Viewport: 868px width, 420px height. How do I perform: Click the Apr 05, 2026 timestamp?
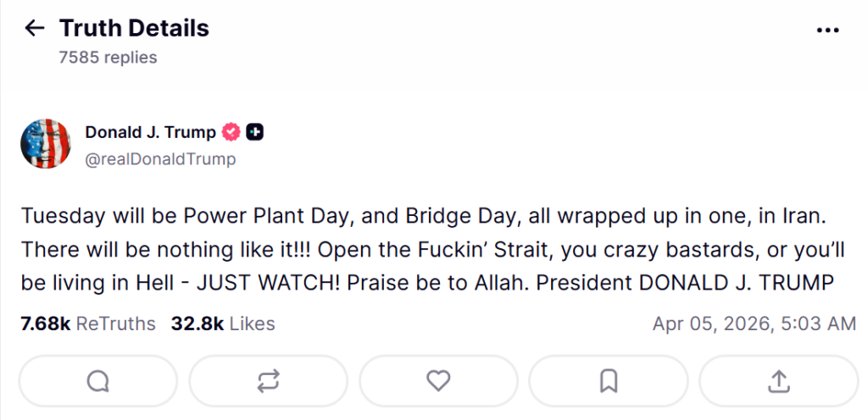tap(754, 323)
